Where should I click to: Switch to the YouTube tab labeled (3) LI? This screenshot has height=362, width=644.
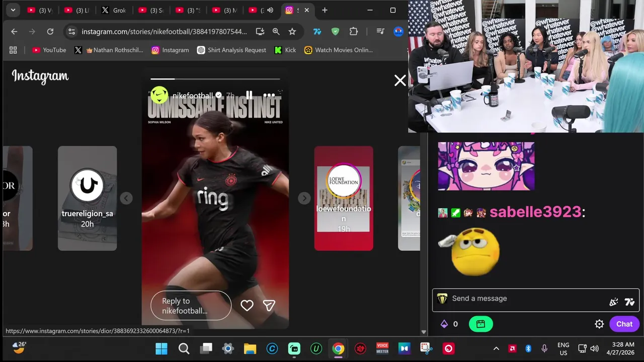(x=76, y=10)
